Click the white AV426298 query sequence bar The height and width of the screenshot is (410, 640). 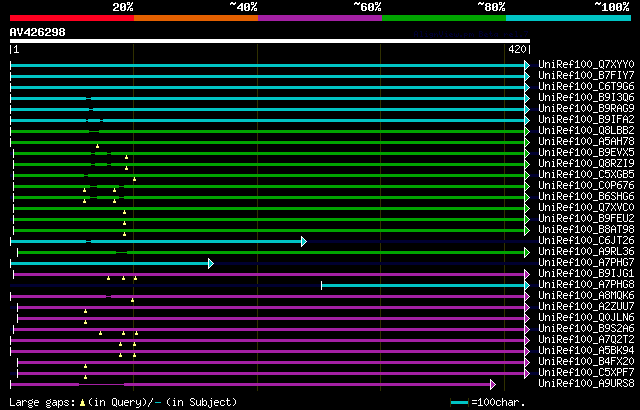click(x=270, y=41)
